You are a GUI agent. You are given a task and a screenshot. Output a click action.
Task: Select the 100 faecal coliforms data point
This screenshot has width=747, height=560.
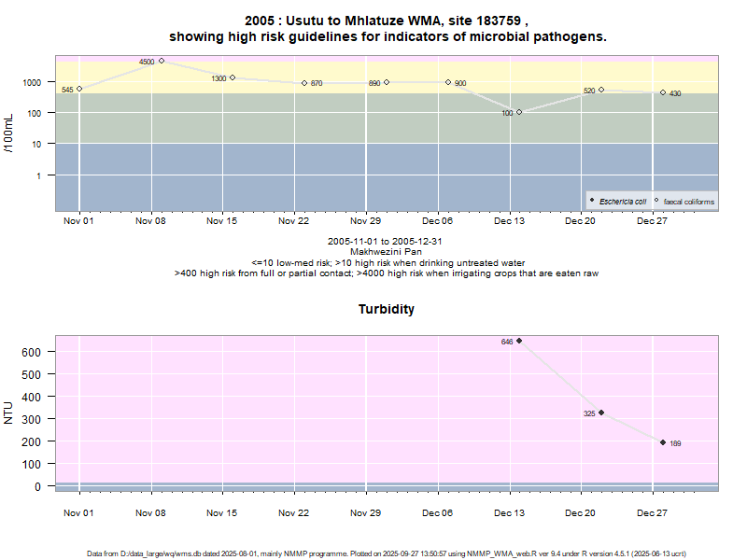(x=519, y=112)
